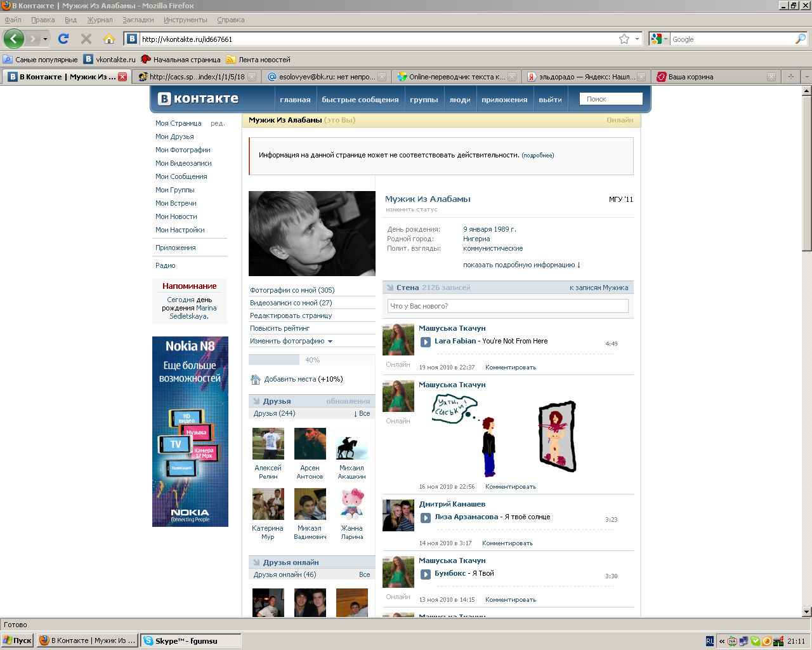Collapse the Друзья section arrow

[x=256, y=401]
